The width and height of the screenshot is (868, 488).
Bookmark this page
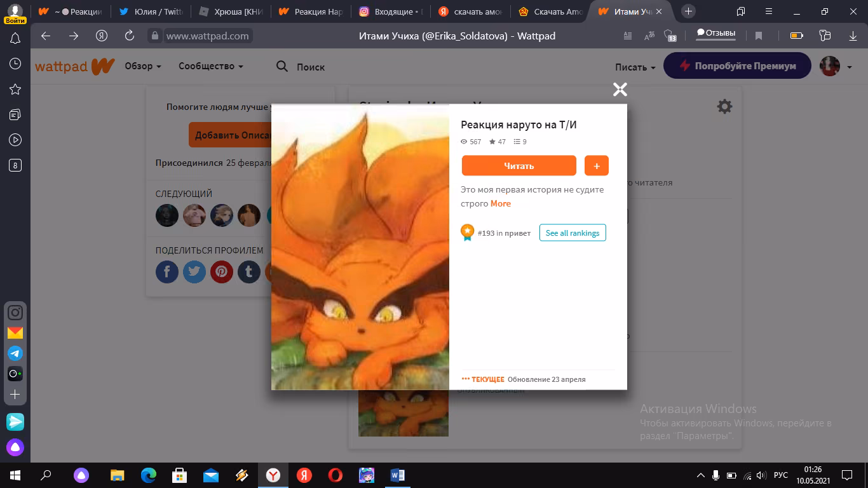759,36
